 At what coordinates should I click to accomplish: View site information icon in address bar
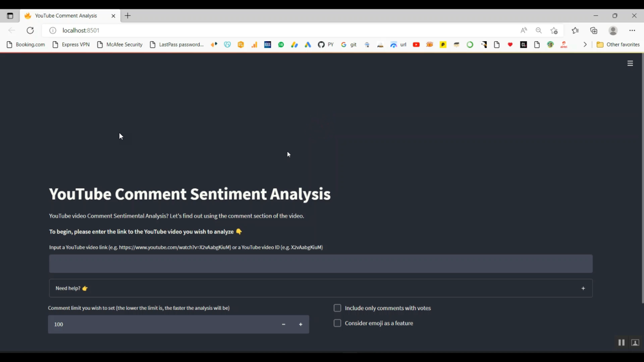(x=53, y=30)
